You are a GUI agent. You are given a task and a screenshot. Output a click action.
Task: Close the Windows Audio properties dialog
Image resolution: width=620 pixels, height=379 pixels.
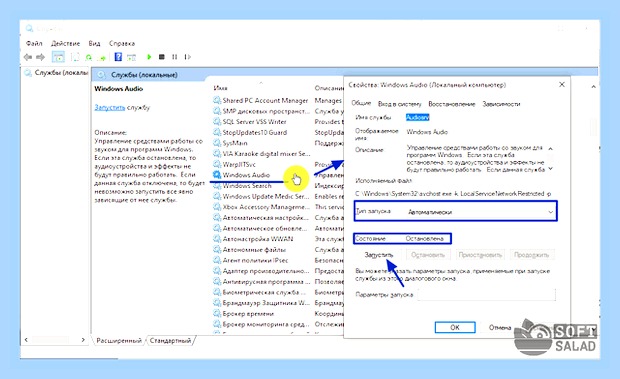tap(561, 85)
